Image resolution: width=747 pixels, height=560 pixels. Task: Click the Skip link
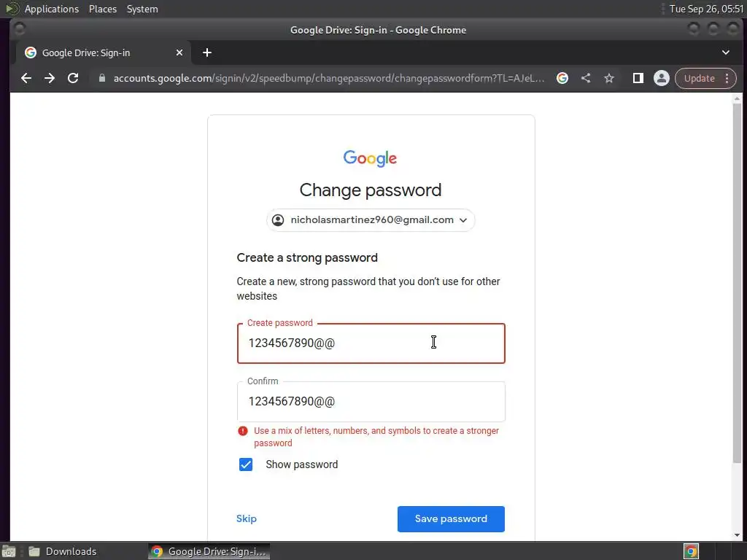coord(247,518)
